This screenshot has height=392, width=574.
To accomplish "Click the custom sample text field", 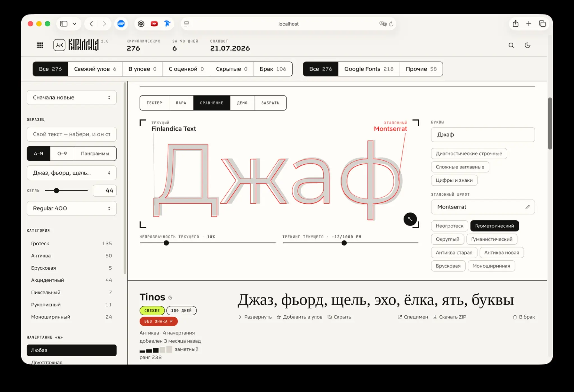I will (71, 134).
